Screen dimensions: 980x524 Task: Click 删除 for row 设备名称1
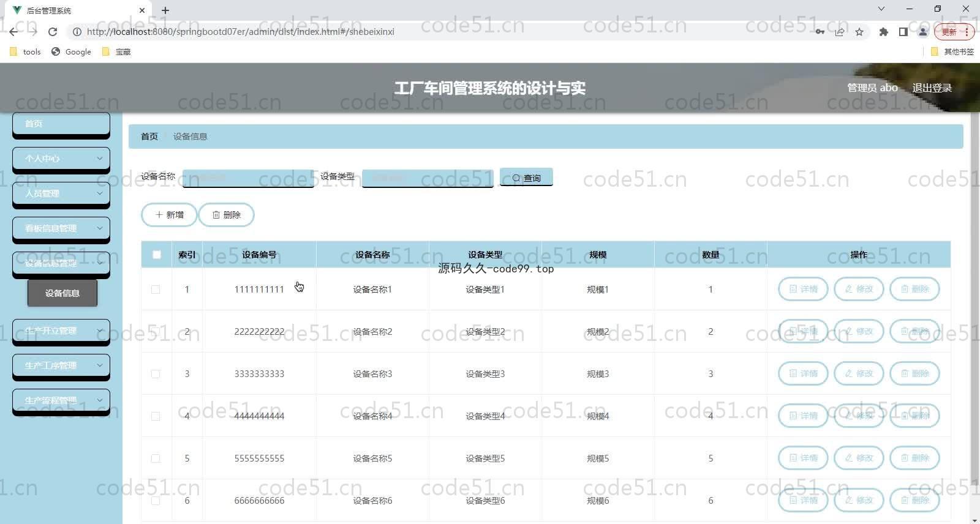point(914,289)
